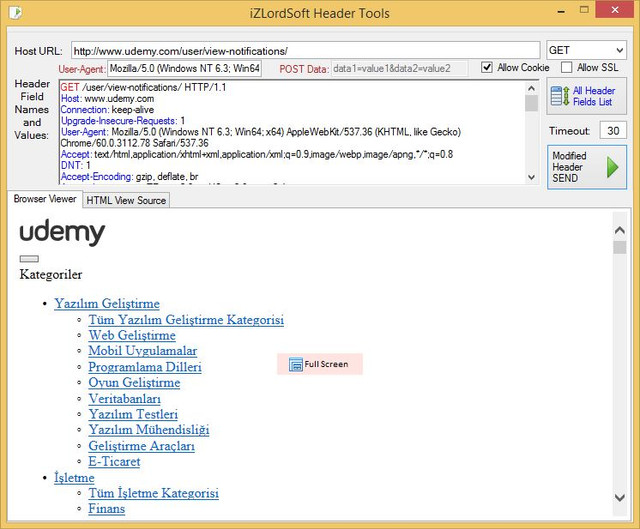This screenshot has width=640, height=529.
Task: Open the Mobil Uygulamalar link
Action: [x=143, y=351]
